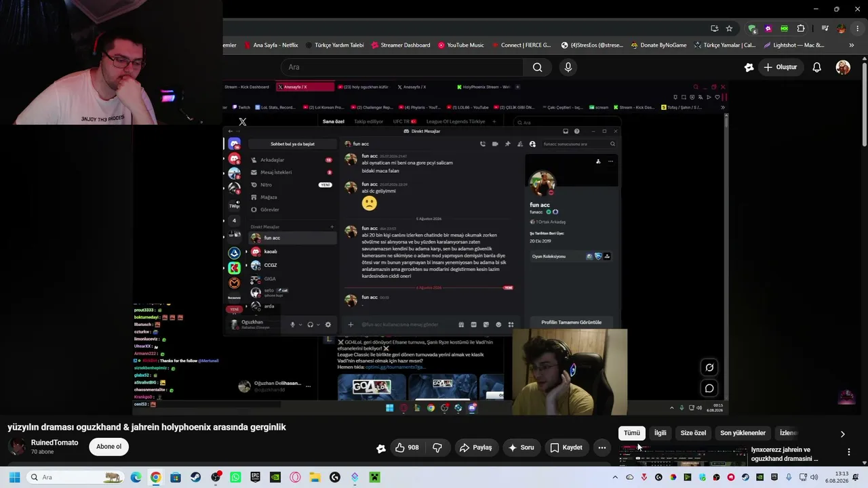Open the Oluştur create menu
The height and width of the screenshot is (488, 868).
[x=780, y=67]
